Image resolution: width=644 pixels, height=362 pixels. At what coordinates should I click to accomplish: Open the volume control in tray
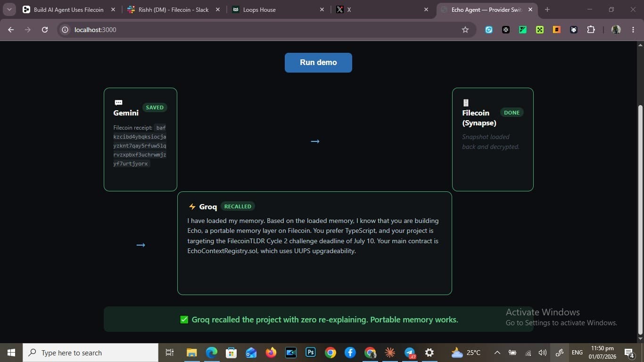click(x=543, y=353)
